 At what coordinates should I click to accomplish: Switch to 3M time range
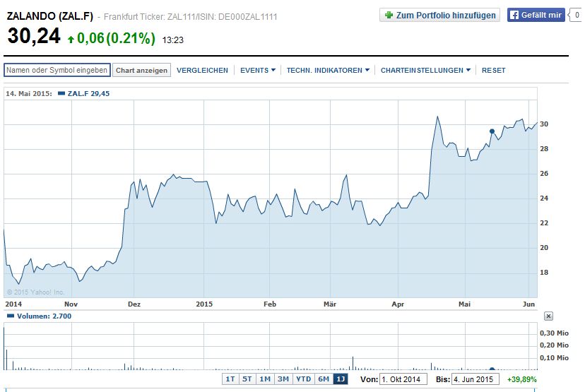tap(283, 379)
